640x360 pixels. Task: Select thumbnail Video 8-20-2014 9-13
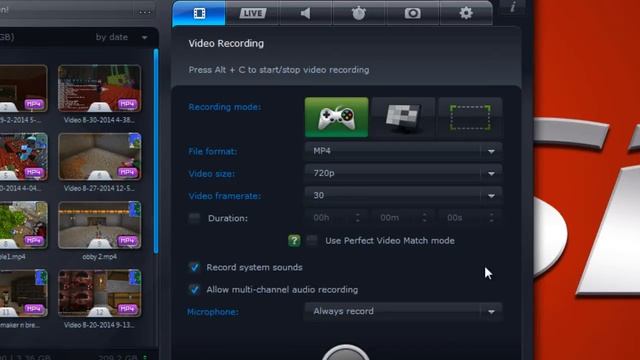(x=100, y=293)
